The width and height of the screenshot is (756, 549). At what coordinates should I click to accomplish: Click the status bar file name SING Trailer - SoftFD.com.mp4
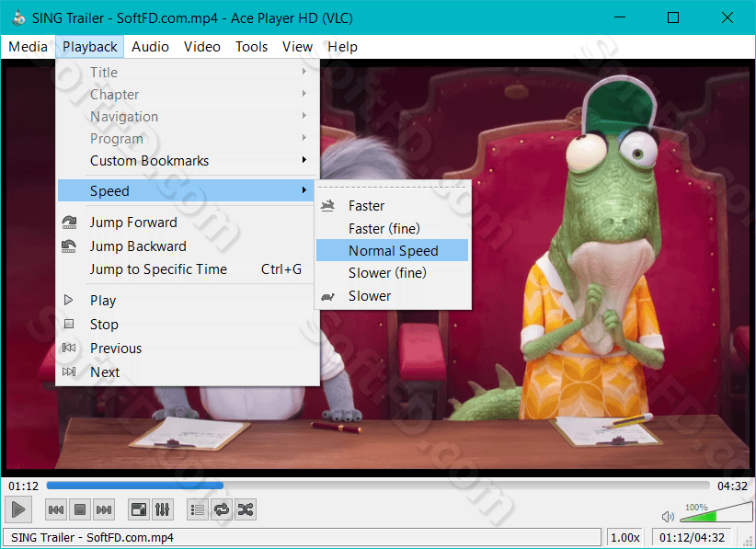[x=92, y=537]
